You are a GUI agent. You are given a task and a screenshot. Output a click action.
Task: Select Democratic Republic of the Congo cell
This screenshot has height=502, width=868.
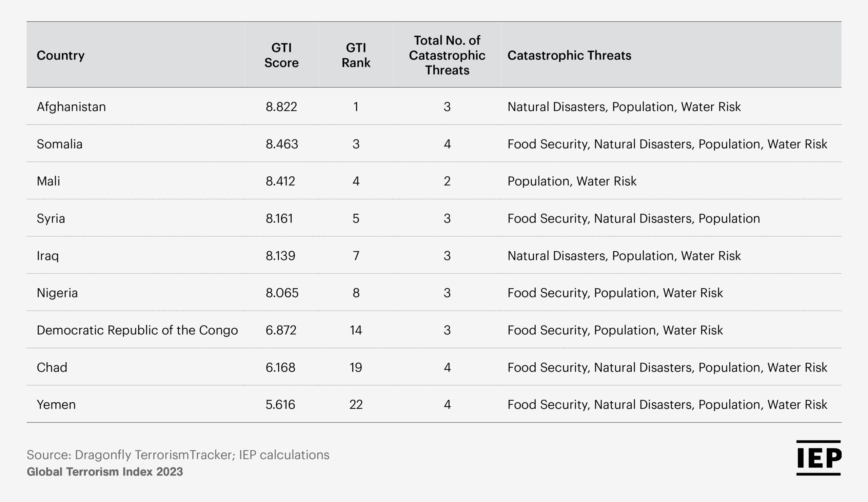[x=137, y=330]
